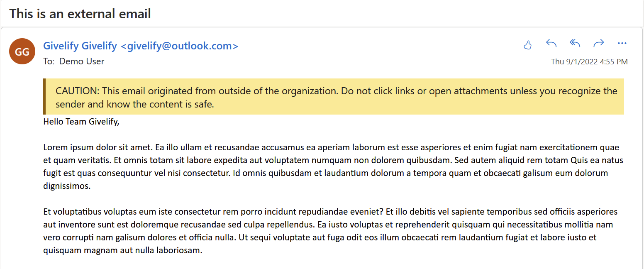The height and width of the screenshot is (269, 644).
Task: Click the 'Hello Team Givelify,' greeting line
Action: click(x=81, y=122)
